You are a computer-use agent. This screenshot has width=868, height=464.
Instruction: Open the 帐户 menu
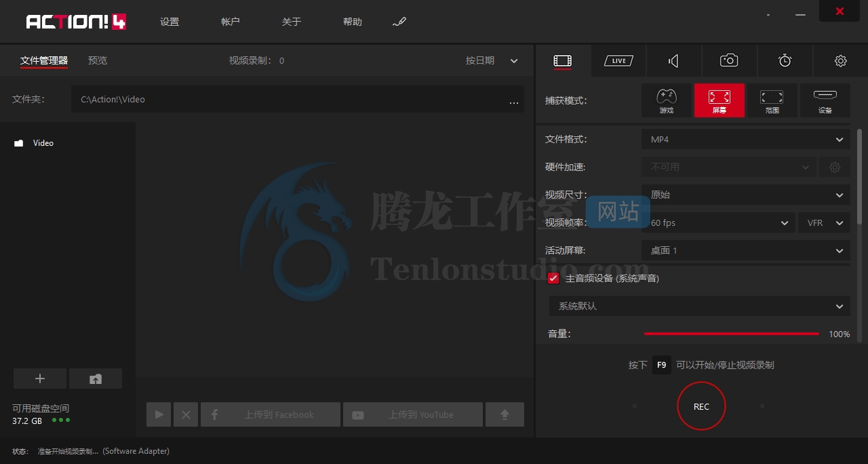pyautogui.click(x=231, y=22)
